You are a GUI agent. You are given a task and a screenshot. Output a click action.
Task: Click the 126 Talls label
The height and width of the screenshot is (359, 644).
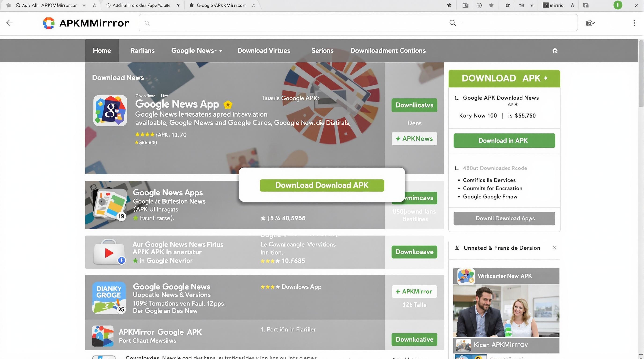414,305
